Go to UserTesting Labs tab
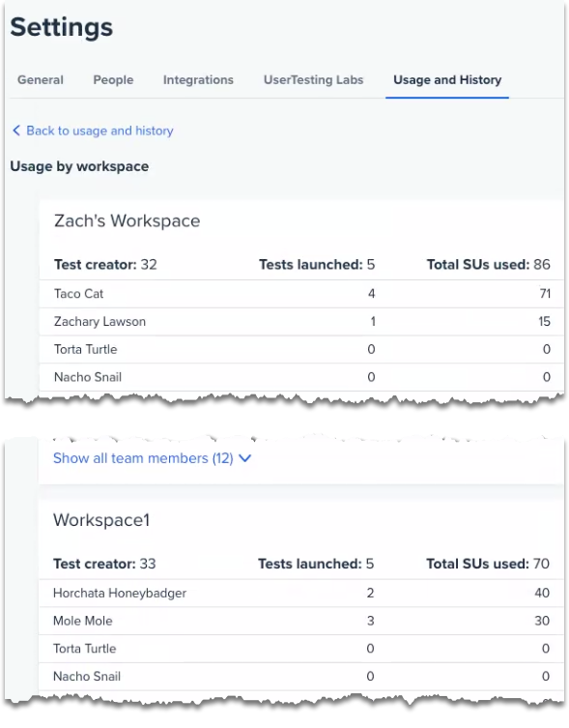 point(313,80)
